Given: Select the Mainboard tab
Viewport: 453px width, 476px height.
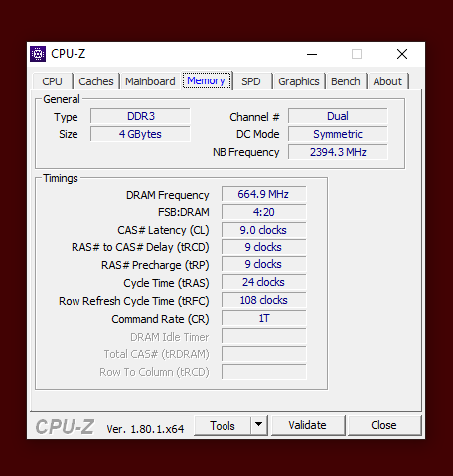Looking at the screenshot, I should point(150,81).
